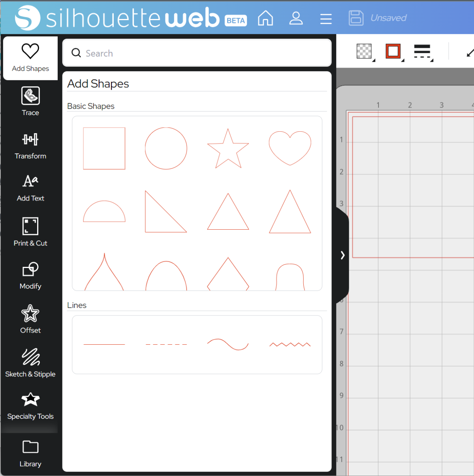This screenshot has height=476, width=474.
Task: Open the red line color swatch
Action: coord(394,51)
